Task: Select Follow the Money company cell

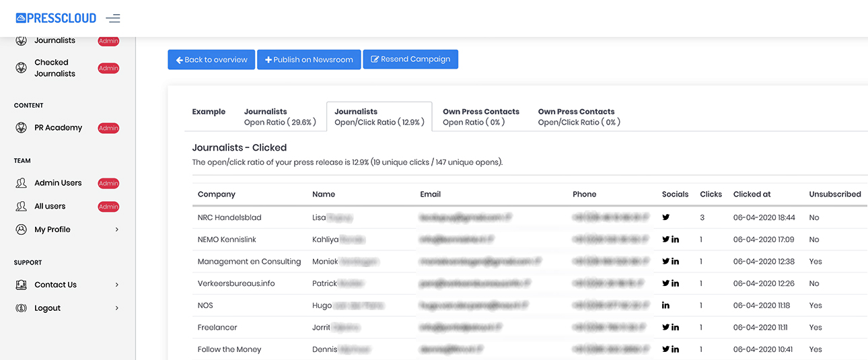Action: point(229,349)
